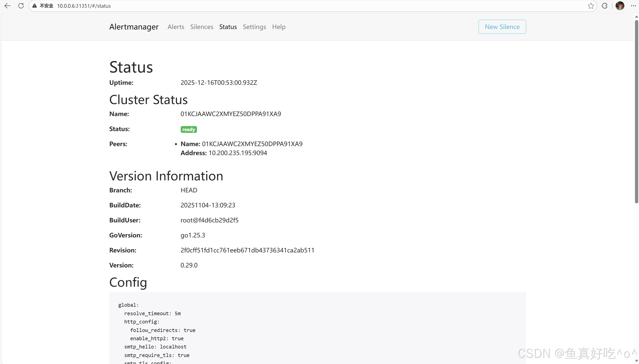Open the browser extensions puzzle icon
Screen dimensions: 639x364
[604, 6]
